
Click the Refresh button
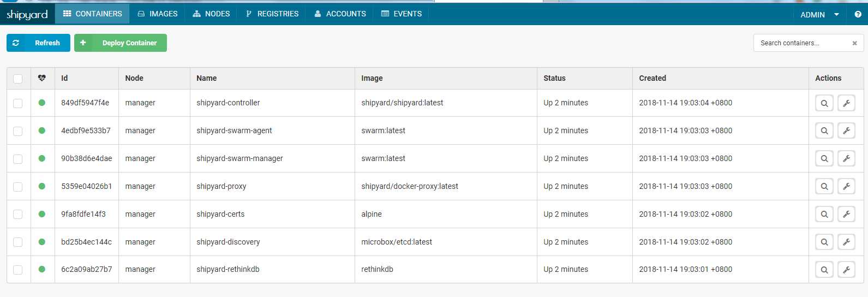click(x=38, y=43)
